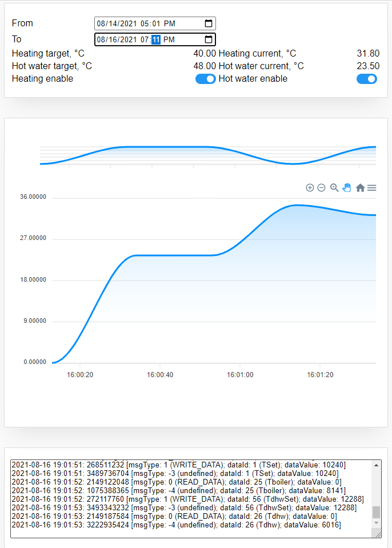Open the chart hamburger menu
This screenshot has height=548, width=392.
tap(372, 187)
